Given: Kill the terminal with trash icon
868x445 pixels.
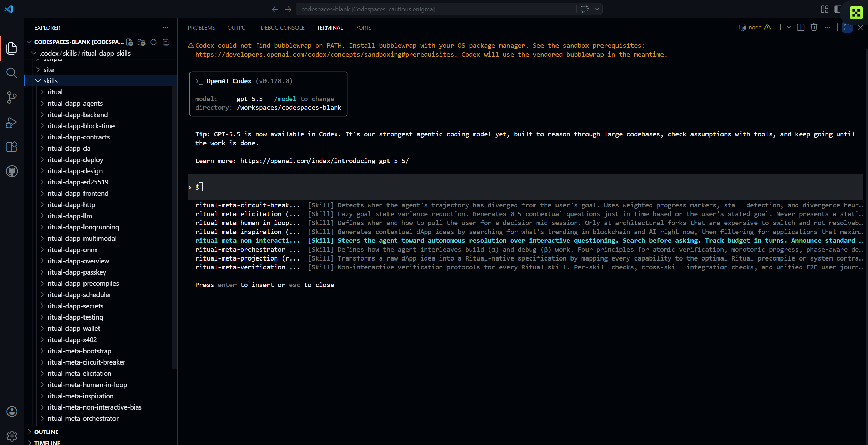Looking at the screenshot, I should [814, 27].
